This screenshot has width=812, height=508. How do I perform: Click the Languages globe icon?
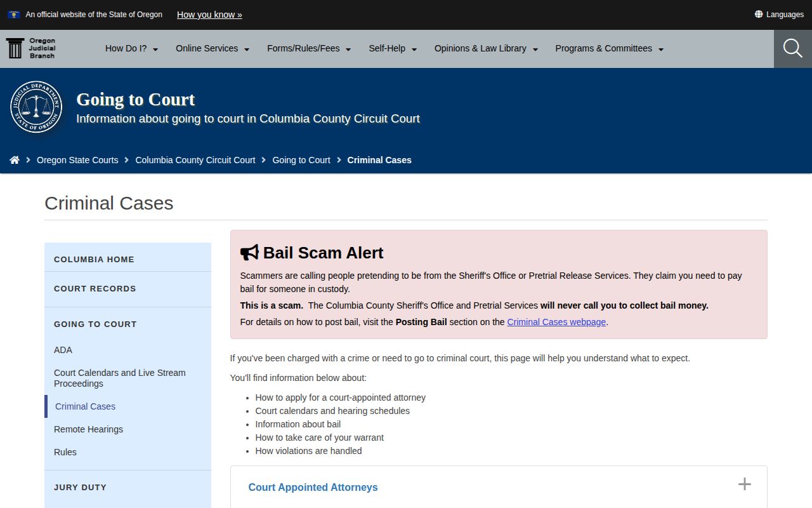[759, 14]
